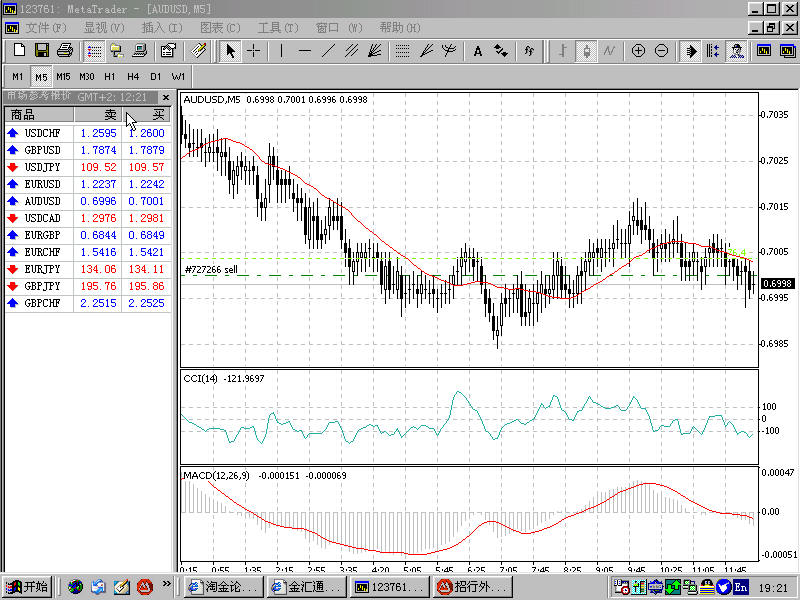Open the 帮助(H) menu
Image resolution: width=800 pixels, height=600 pixels.
point(400,28)
